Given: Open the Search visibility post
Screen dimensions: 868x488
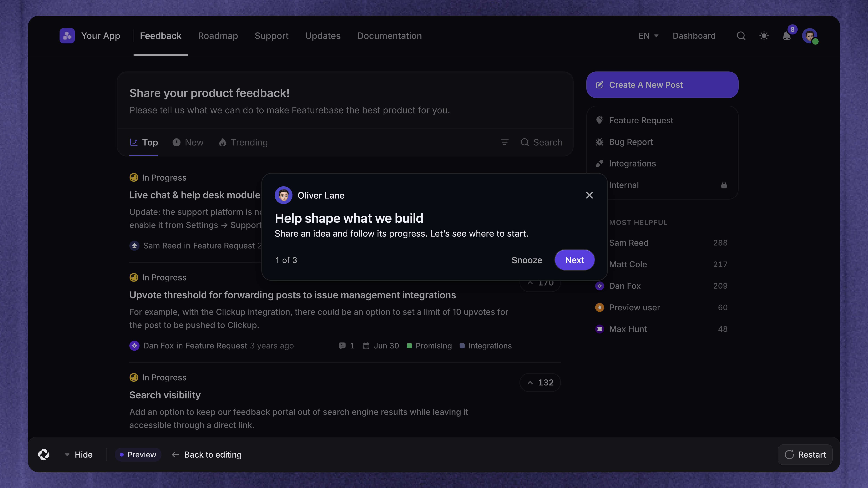Looking at the screenshot, I should click(165, 395).
